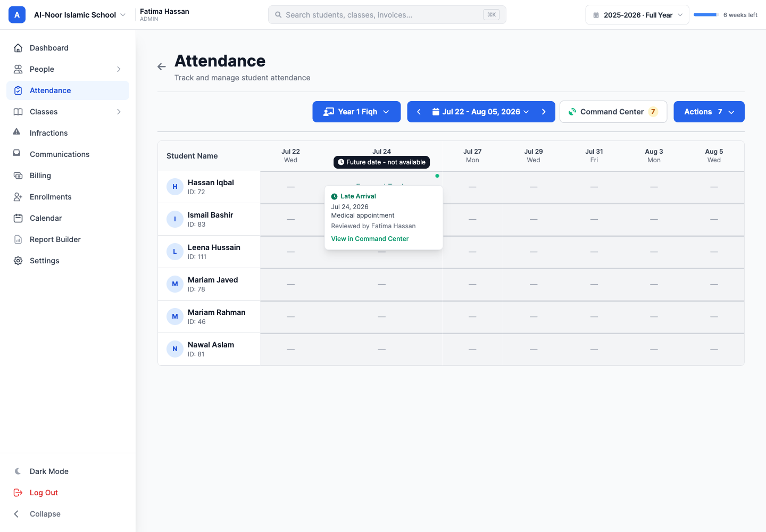
Task: Open Settings page
Action: [x=68, y=261]
